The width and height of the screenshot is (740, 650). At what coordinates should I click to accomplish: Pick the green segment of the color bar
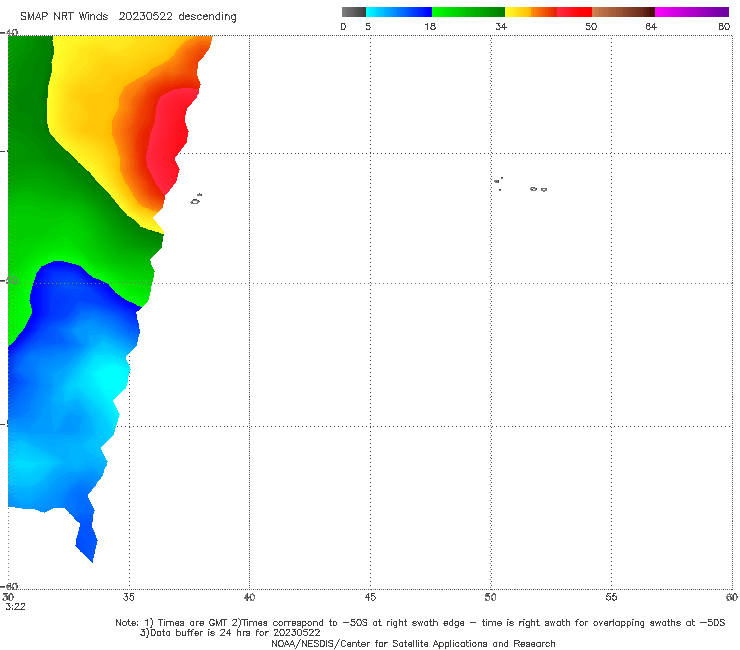point(468,12)
